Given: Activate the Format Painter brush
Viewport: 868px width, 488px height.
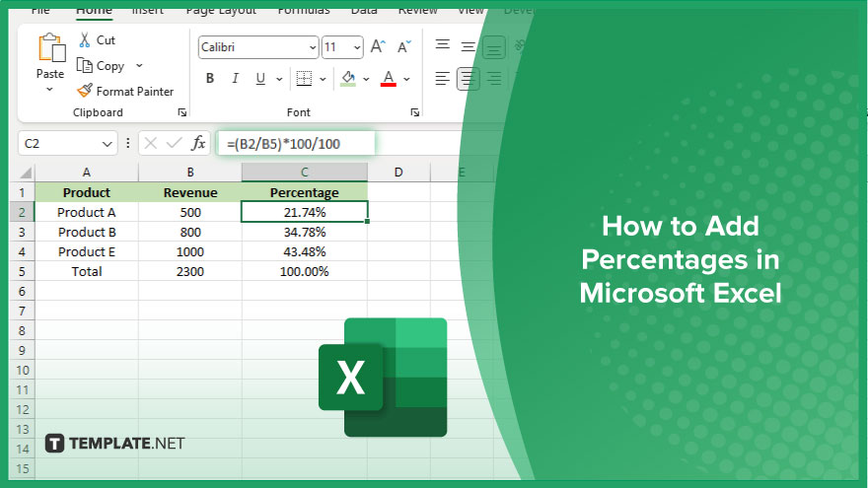Looking at the screenshot, I should 85,91.
